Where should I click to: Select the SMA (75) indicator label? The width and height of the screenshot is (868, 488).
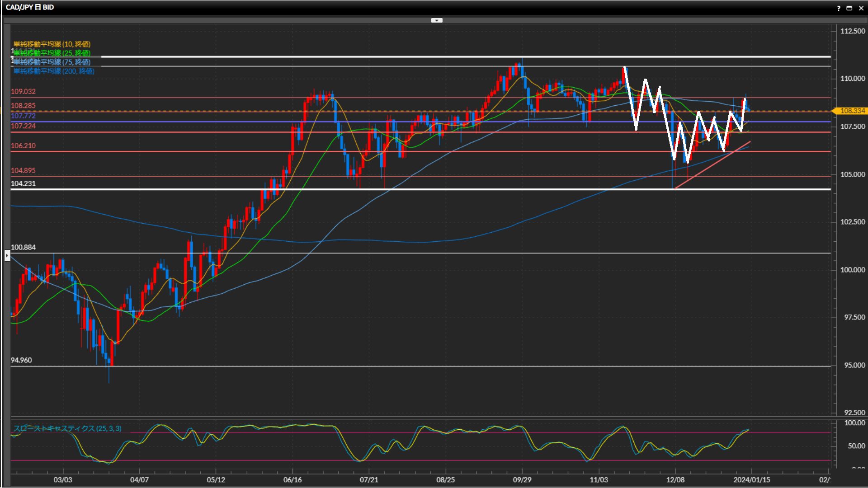[x=52, y=62]
